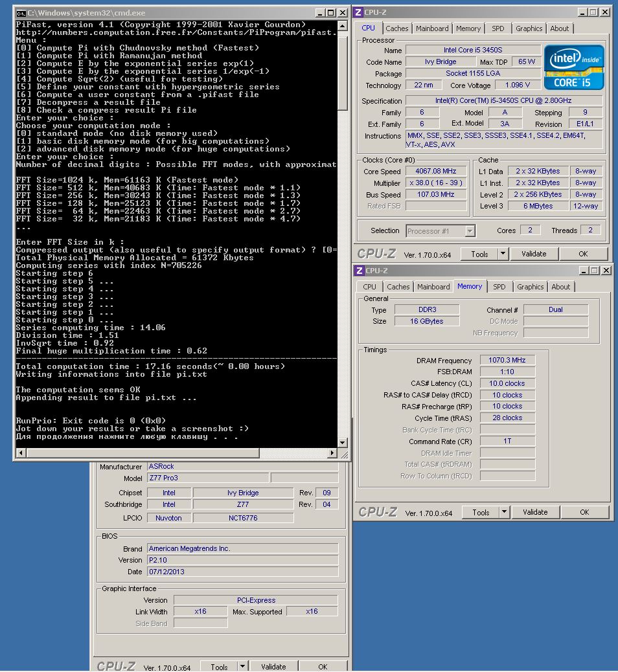
Task: Expand the Processor #1 selection dropdown
Action: click(x=470, y=231)
